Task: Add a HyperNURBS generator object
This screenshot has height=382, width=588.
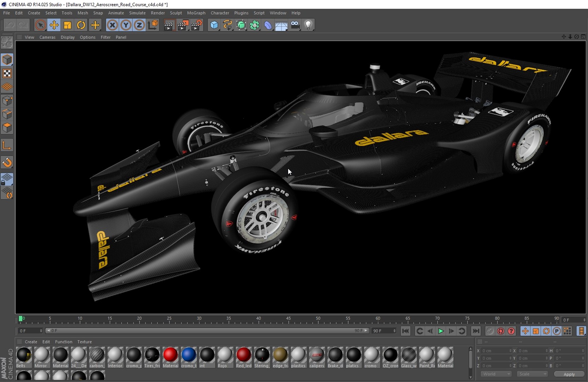Action: 241,25
